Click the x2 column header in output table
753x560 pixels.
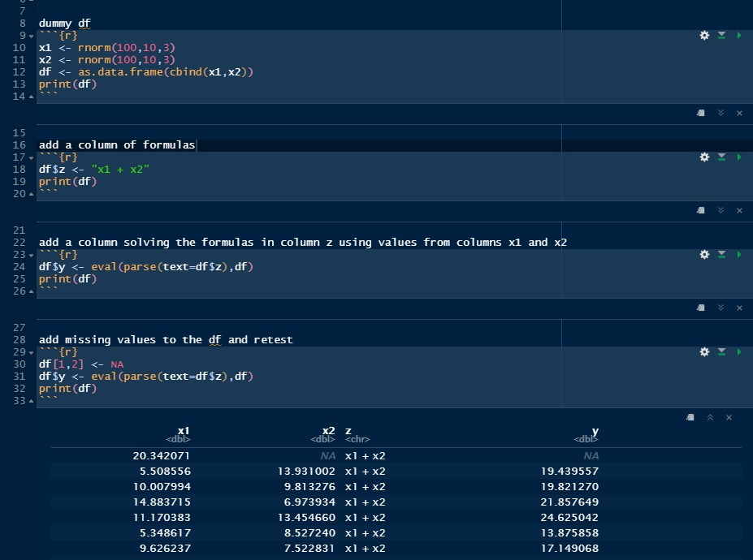[x=322, y=434]
